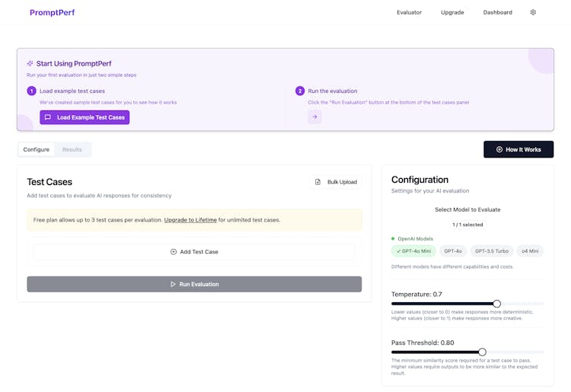The height and width of the screenshot is (392, 571).
Task: Click the '1 / 1 selected' badge
Action: 467,225
